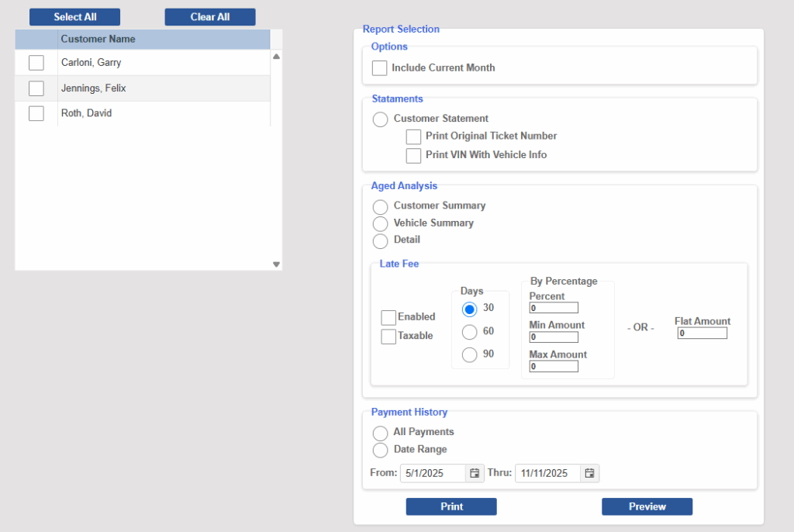Choose the Customer Statement radio button
This screenshot has width=794, height=532.
(x=380, y=119)
